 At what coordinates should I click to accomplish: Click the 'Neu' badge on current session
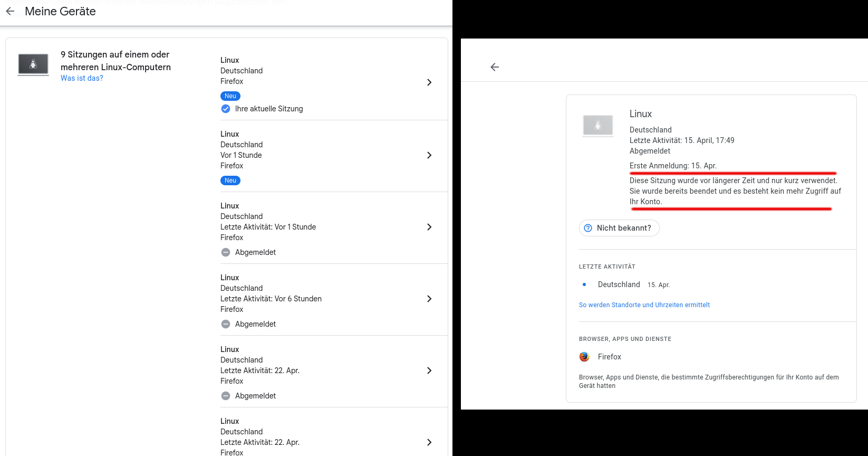coord(230,96)
